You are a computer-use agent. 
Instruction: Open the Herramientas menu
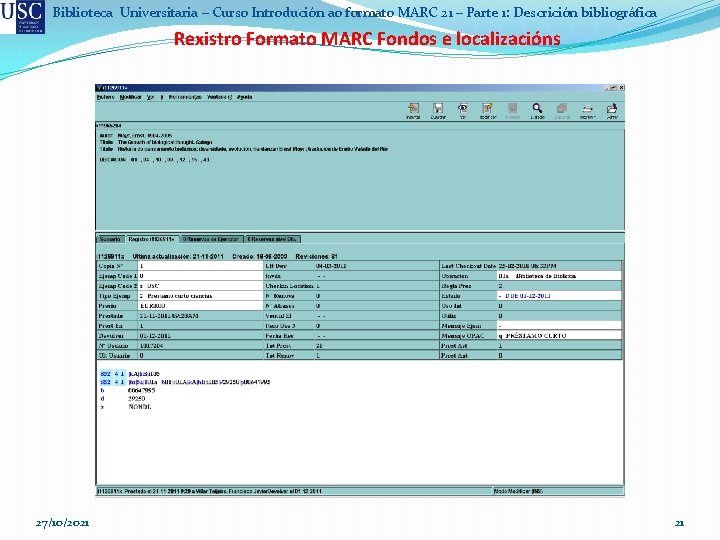185,97
